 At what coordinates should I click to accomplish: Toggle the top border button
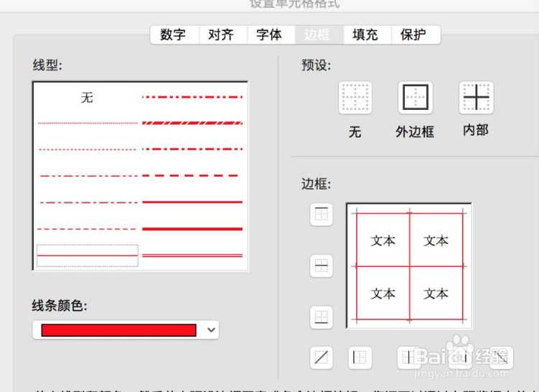pyautogui.click(x=322, y=215)
